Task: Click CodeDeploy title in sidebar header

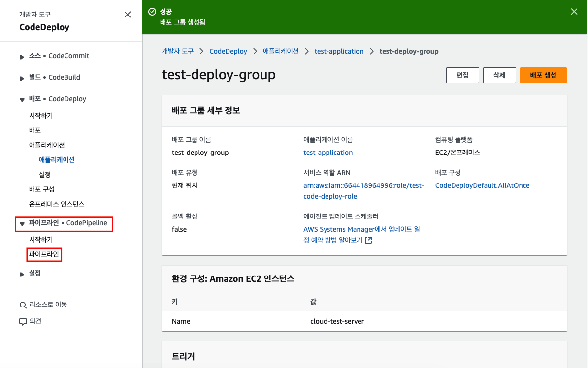Action: [44, 27]
